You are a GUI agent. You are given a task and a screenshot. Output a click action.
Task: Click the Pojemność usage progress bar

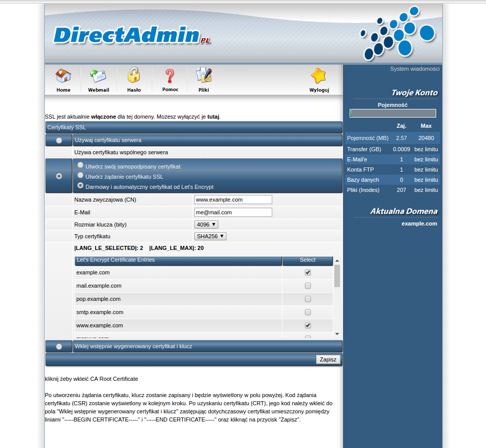click(x=392, y=114)
